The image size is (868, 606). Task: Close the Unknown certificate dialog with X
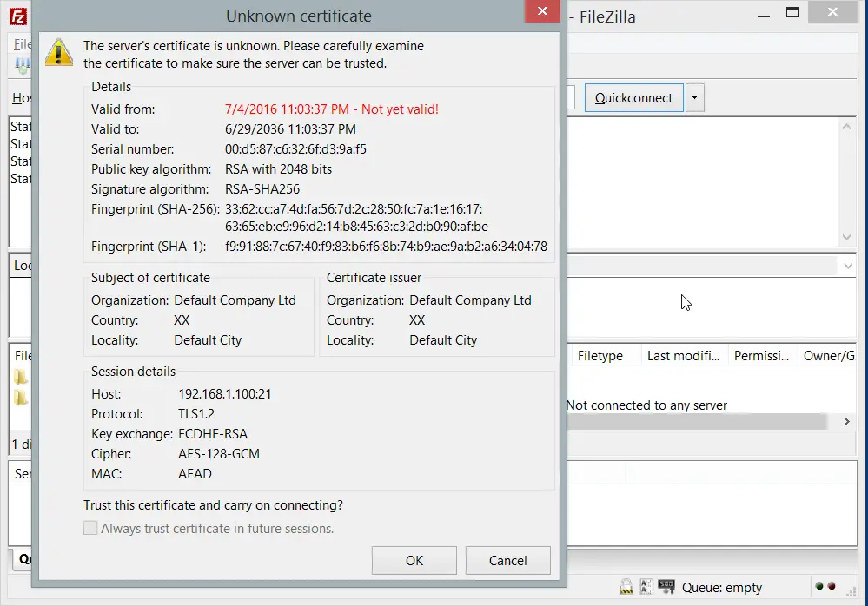(542, 11)
